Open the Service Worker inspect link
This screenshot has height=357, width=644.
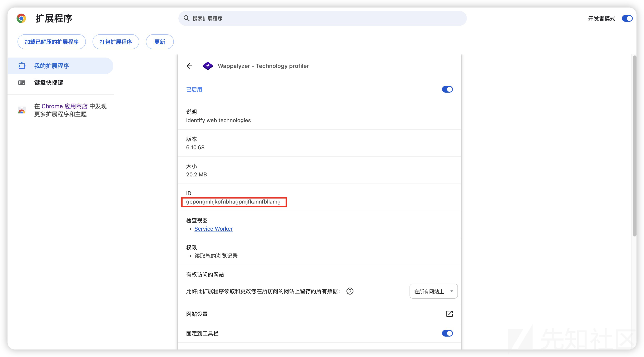point(213,229)
